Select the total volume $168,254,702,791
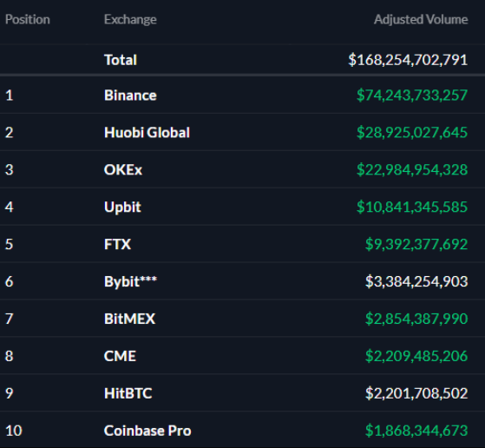The height and width of the screenshot is (448, 485). click(408, 60)
